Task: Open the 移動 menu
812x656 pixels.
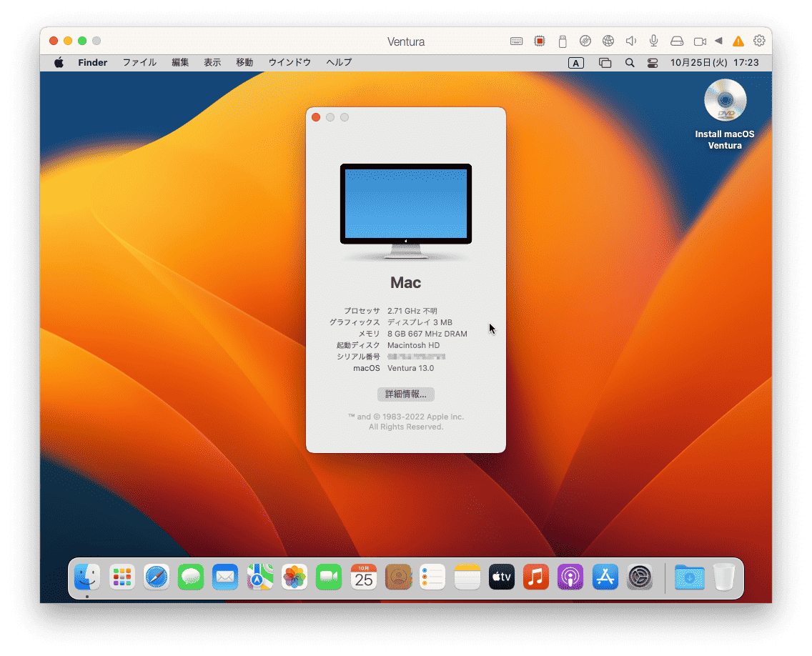Action: tap(244, 63)
